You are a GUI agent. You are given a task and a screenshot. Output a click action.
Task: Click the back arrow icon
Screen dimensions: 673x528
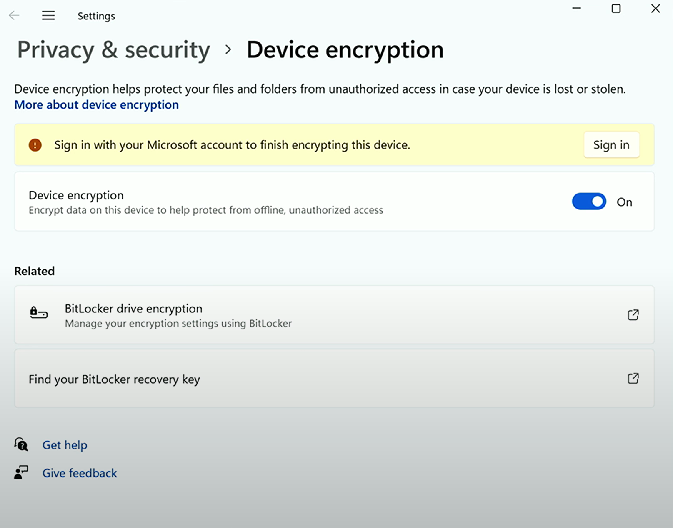[14, 16]
